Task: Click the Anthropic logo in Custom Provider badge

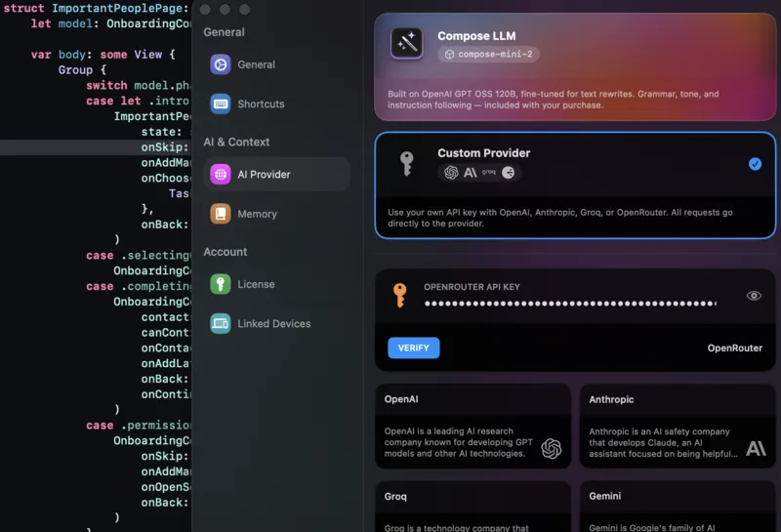Action: point(471,173)
